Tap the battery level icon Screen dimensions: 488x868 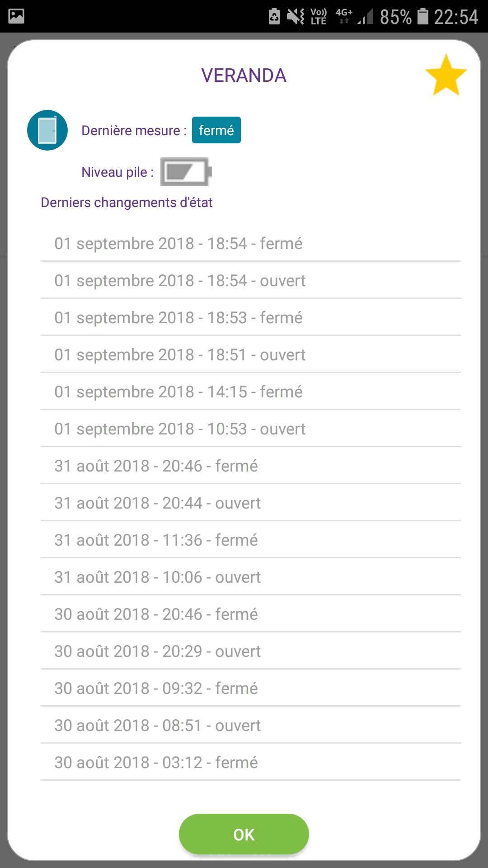point(186,172)
